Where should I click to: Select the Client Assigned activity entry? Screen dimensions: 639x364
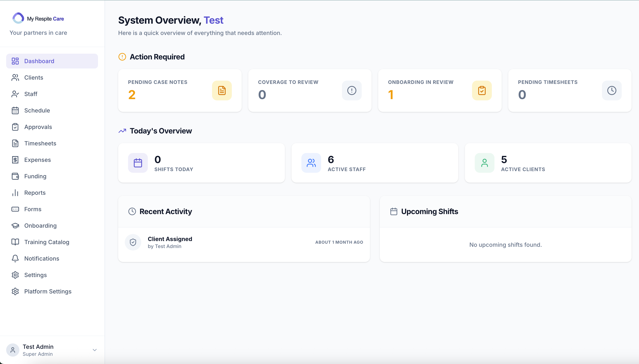(244, 242)
